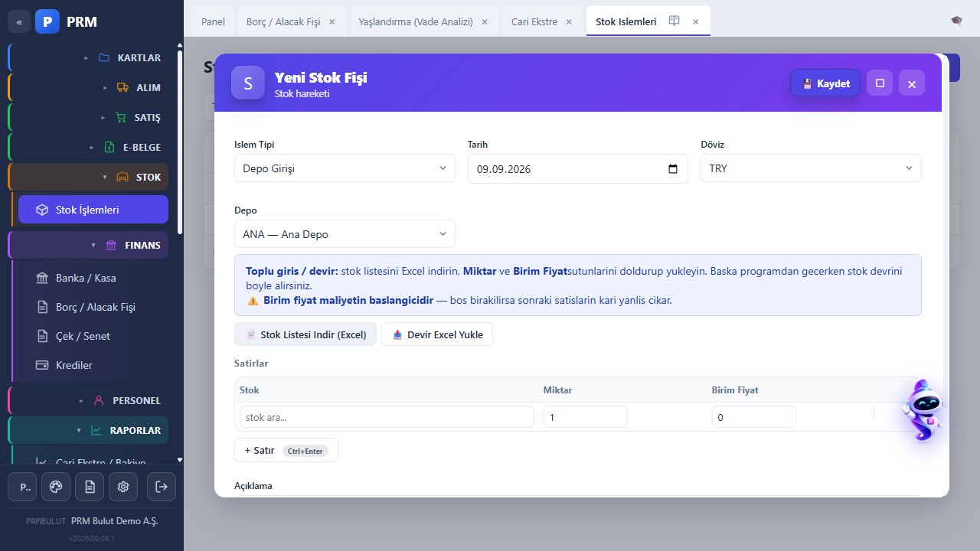
Task: Close the Cari Ekstre tab
Action: [x=569, y=22]
